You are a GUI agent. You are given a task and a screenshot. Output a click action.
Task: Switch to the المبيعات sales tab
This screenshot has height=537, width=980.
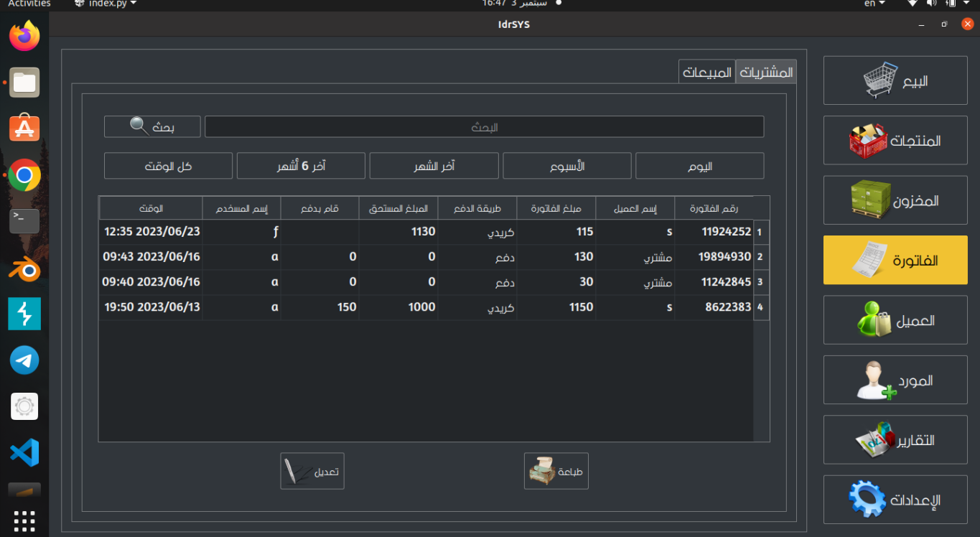pyautogui.click(x=707, y=72)
